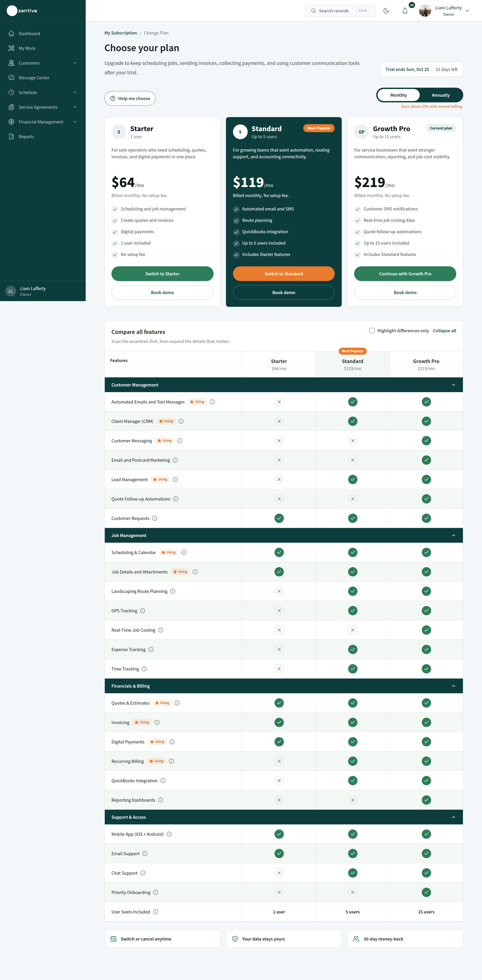
Task: Click the Schedule clock icon
Action: point(11,93)
